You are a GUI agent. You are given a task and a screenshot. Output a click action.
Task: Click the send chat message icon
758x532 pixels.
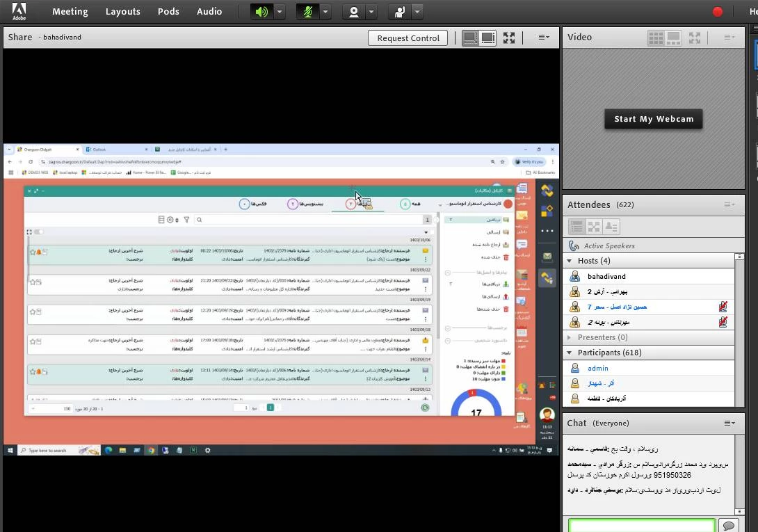(728, 526)
